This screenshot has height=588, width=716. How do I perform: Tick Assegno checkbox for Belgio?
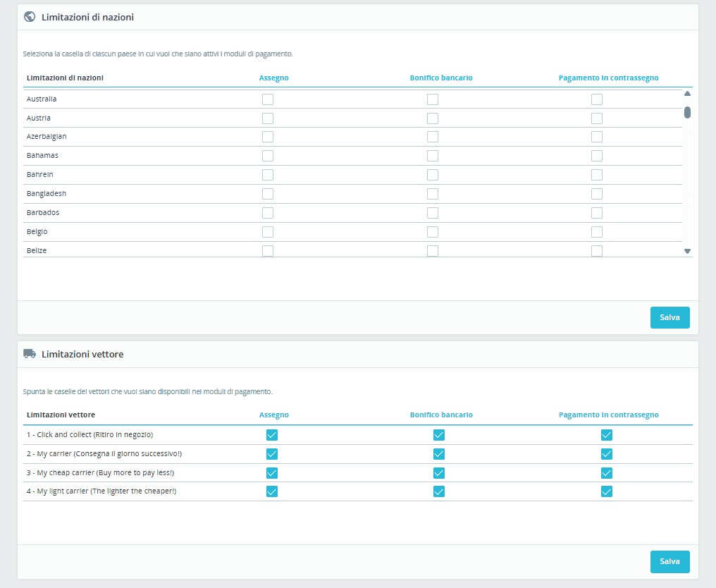point(268,232)
